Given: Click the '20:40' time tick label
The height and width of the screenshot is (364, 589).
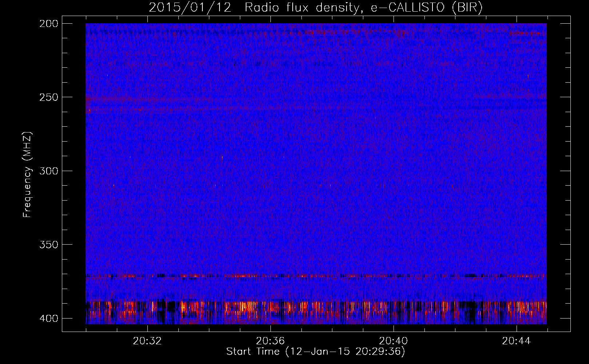Looking at the screenshot, I should point(394,341).
